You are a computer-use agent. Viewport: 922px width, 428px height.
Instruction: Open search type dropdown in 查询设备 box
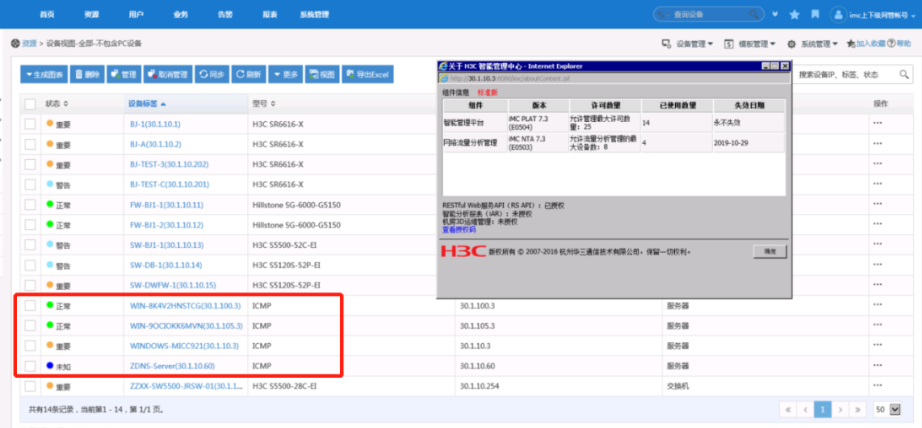click(x=663, y=14)
